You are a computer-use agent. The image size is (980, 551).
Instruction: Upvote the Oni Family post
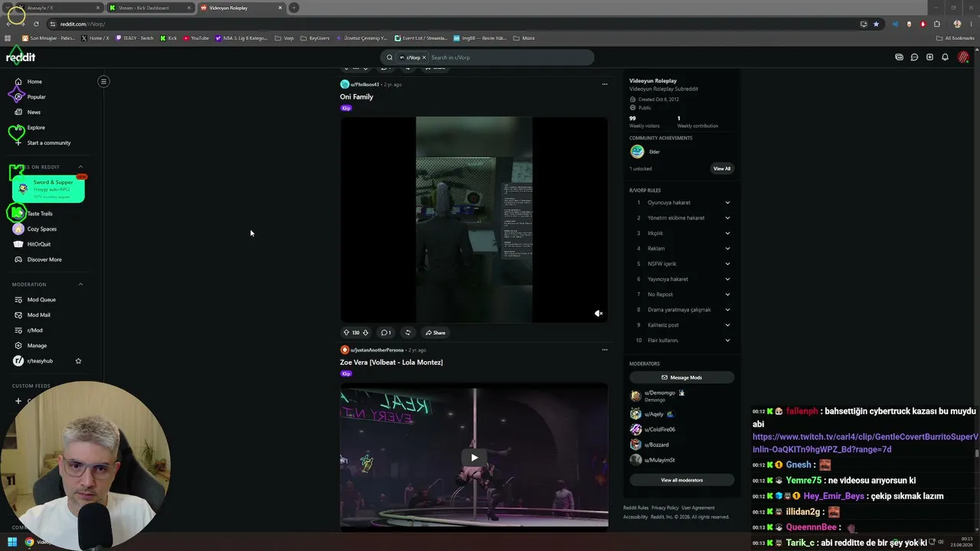pyautogui.click(x=346, y=333)
